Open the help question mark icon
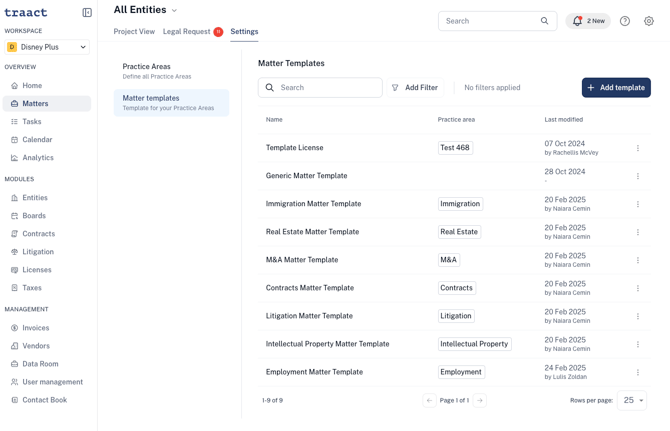This screenshot has width=670, height=431. click(625, 21)
